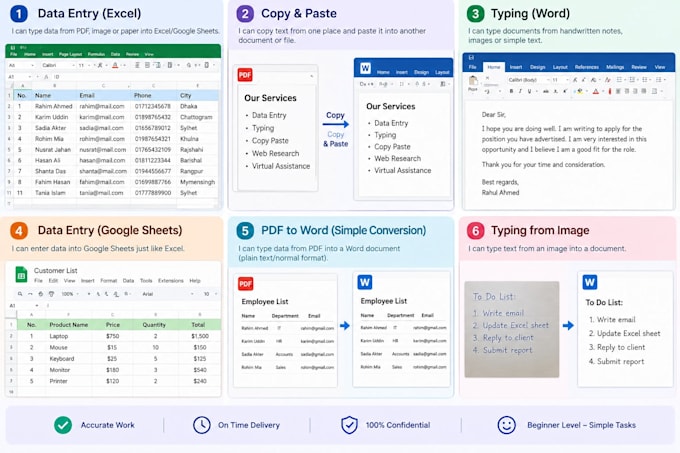Click the save icon in the Excel title bar
The height and width of the screenshot is (453, 680).
13,47
